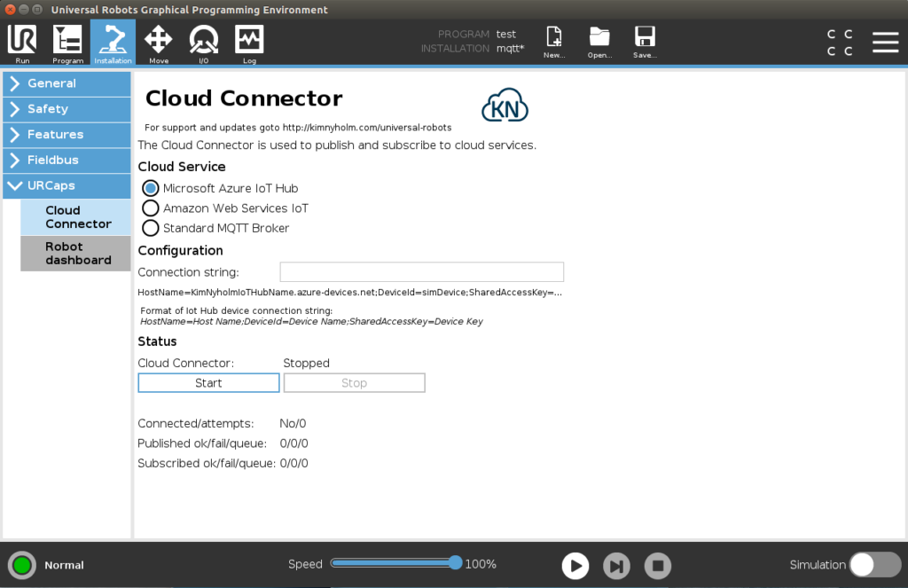Open the I/O tab icon

(x=203, y=43)
